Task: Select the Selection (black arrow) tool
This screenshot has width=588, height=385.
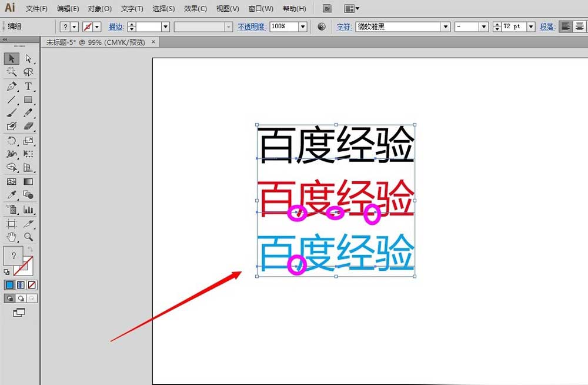Action: [x=12, y=59]
